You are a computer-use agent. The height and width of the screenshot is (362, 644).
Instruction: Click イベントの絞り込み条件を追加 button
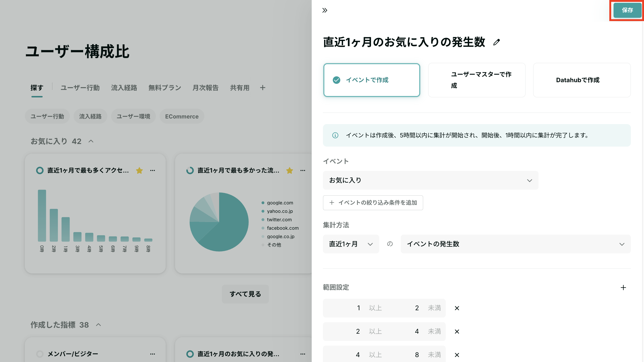[373, 203]
